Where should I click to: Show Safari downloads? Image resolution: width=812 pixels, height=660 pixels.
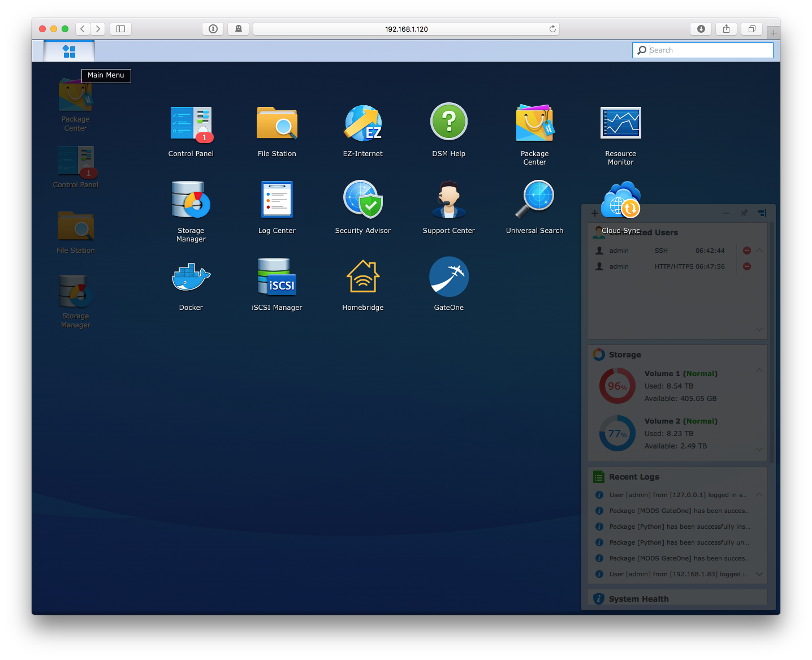tap(701, 29)
